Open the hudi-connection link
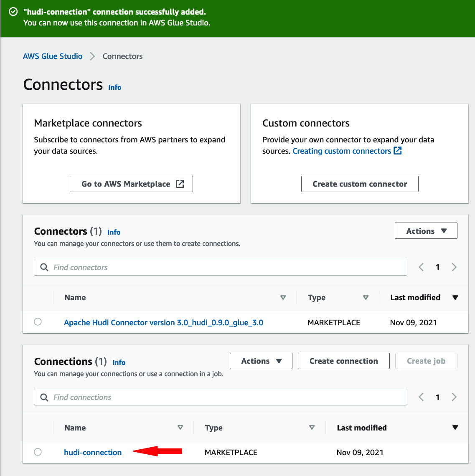 coord(93,452)
